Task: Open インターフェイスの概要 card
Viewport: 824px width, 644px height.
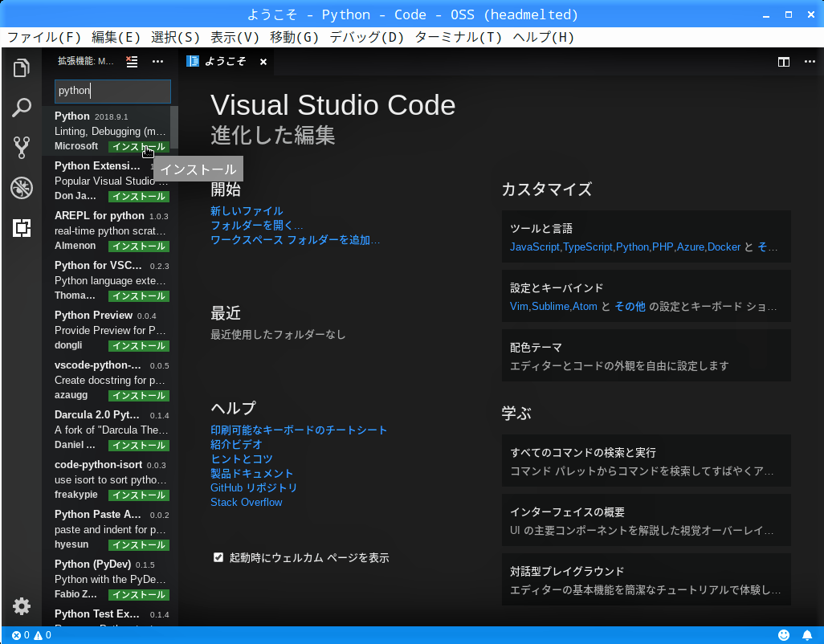Action: [646, 520]
